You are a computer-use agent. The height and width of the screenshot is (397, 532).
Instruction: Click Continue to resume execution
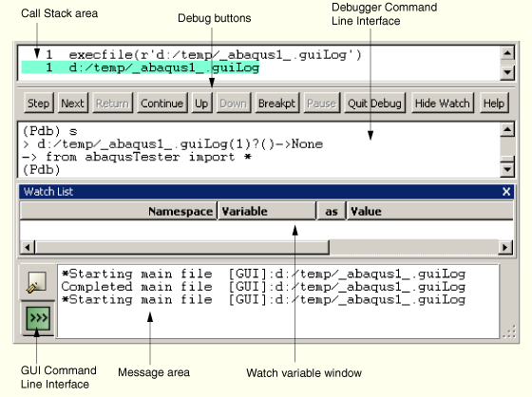(161, 104)
